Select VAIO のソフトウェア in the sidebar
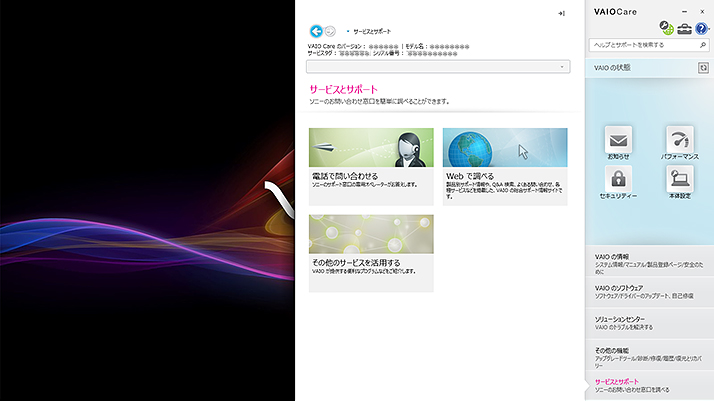This screenshot has width=714, height=401. [x=648, y=291]
